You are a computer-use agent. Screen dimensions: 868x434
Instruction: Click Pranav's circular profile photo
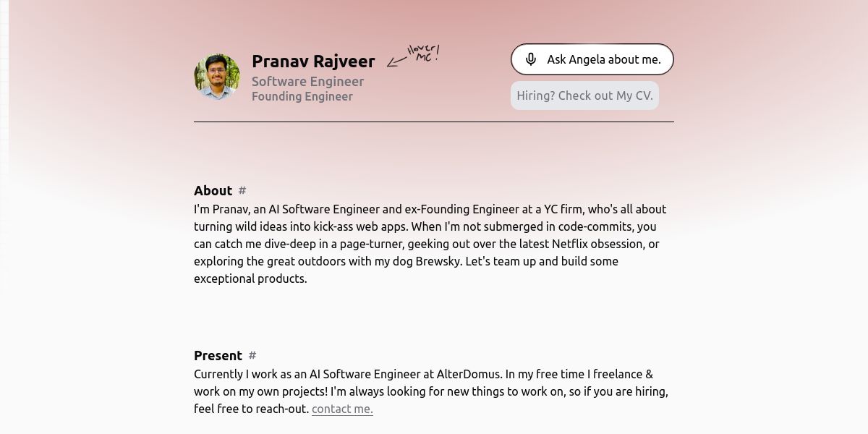click(217, 76)
